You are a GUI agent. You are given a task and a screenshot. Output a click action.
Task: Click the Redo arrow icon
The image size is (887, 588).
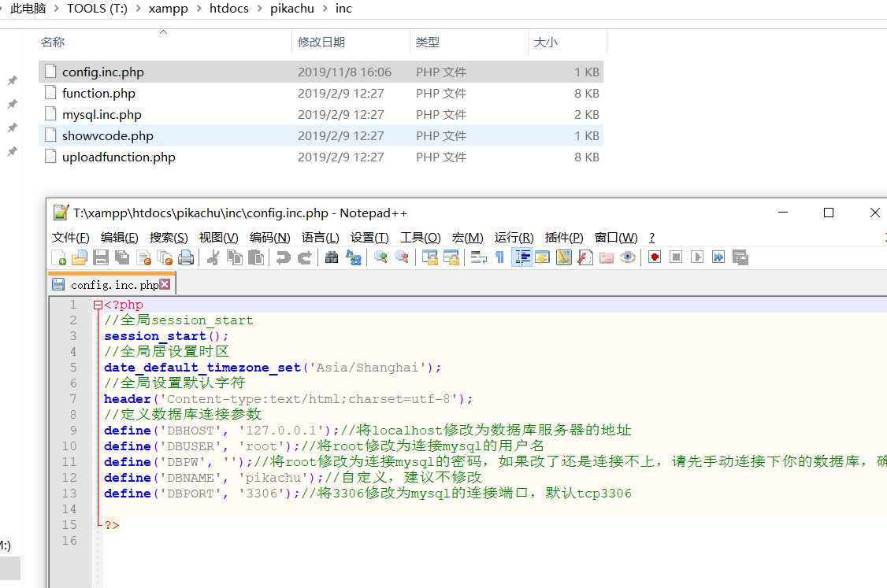pos(304,258)
